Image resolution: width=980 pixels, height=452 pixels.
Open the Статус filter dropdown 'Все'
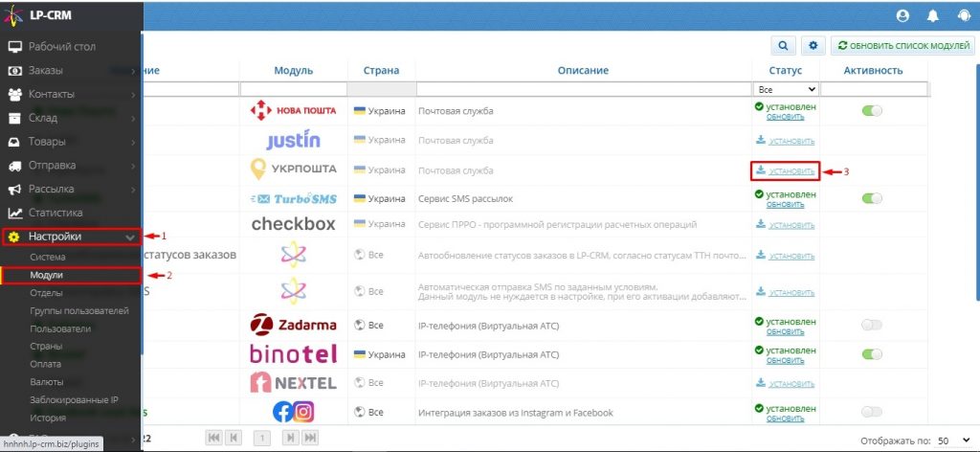[787, 89]
